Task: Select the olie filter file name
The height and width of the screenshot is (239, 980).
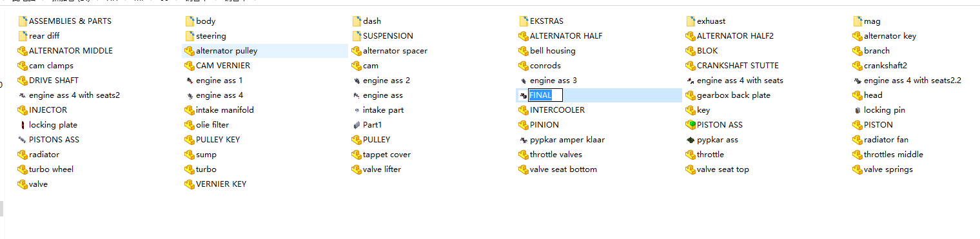Action: [x=213, y=125]
